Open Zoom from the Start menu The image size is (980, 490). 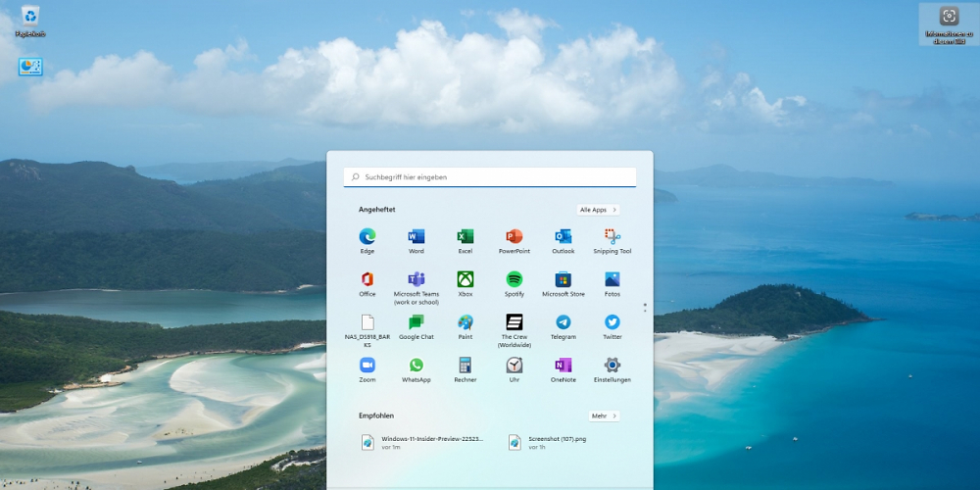coord(367,369)
